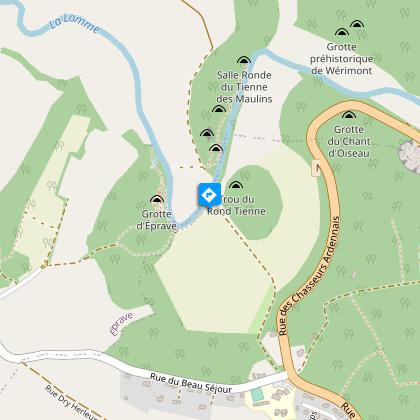The image size is (420, 420).
Task: Click the southernmost cave icon in the Maulins group
Action: click(216, 148)
